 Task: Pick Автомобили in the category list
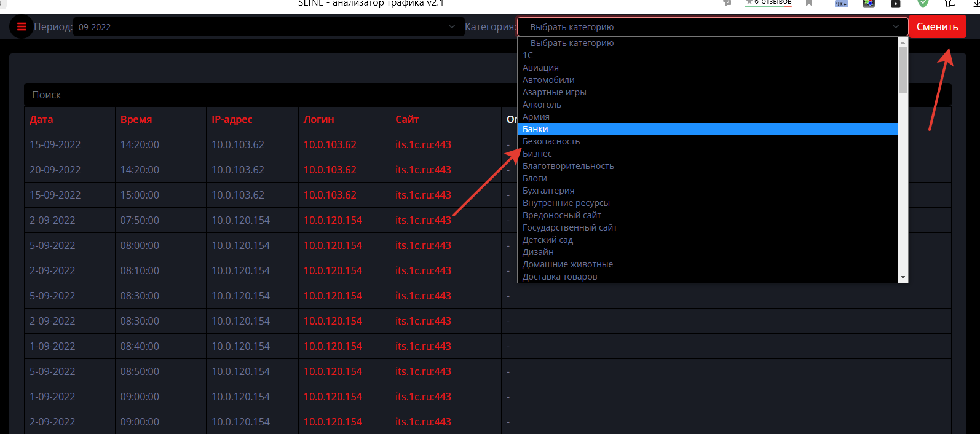point(708,80)
